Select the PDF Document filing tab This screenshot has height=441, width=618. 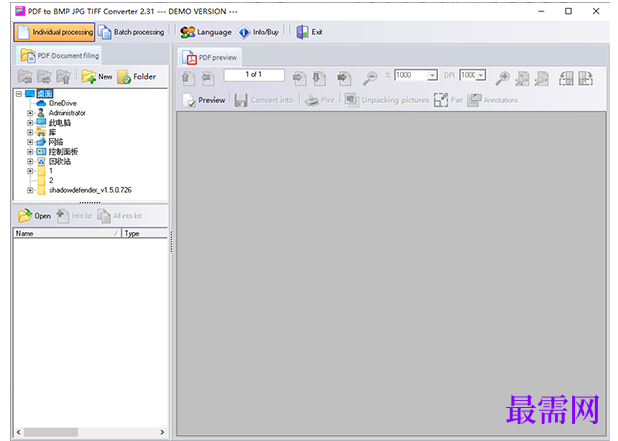(x=59, y=56)
